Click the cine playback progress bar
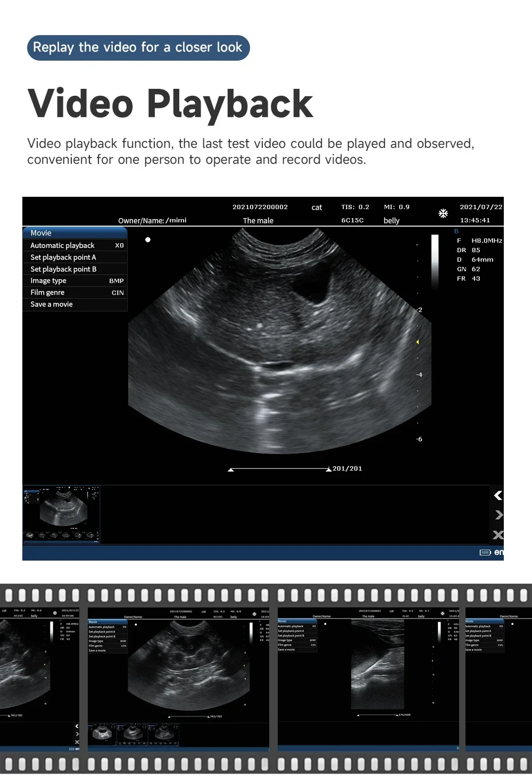Screen dimensions: 532x776 pyautogui.click(x=280, y=469)
